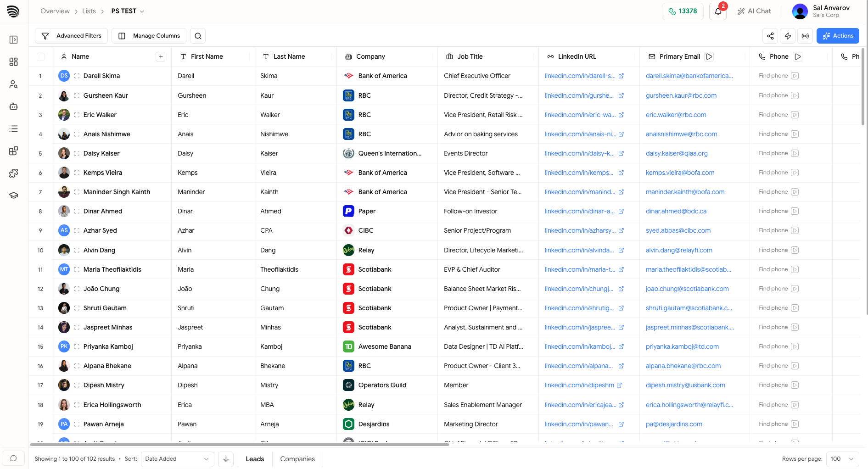This screenshot has height=469, width=868.
Task: Open Sal Anvarov account menu
Action: point(821,11)
